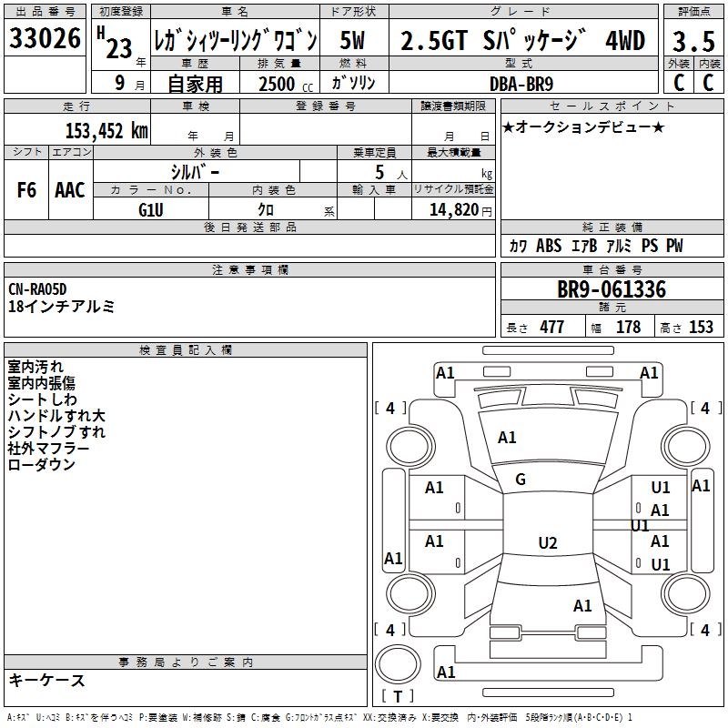Click the top-left tire [4] marker
The image size is (728, 728).
(390, 409)
